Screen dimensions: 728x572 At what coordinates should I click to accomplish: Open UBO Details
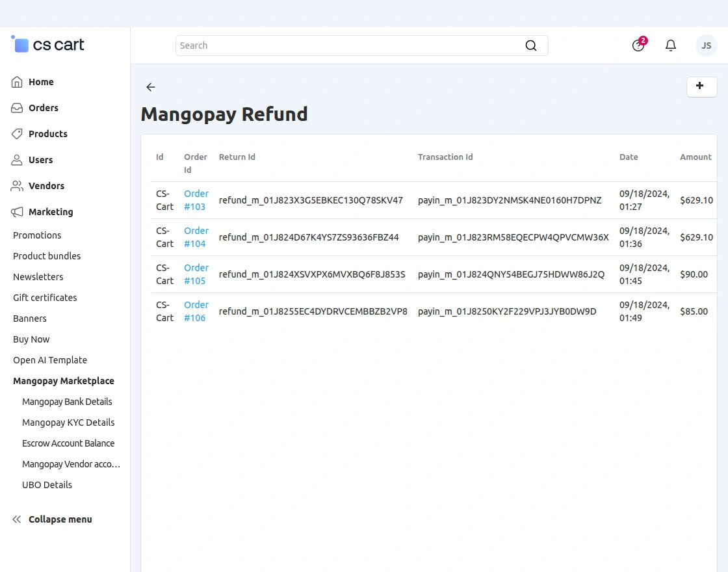tap(47, 485)
